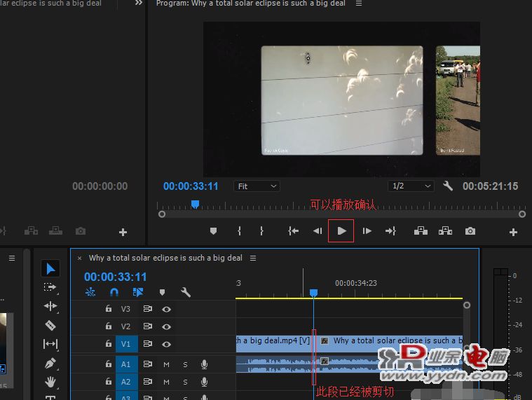Viewport: 532px width, 400px height.
Task: Toggle lock on V3 track
Action: pyautogui.click(x=108, y=308)
